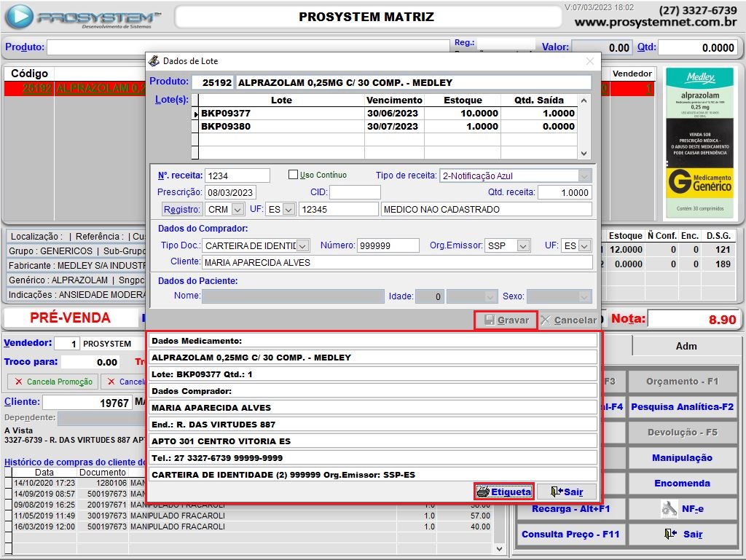Open the Tipo de receita dropdown
This screenshot has height=560, width=746.
pos(584,176)
